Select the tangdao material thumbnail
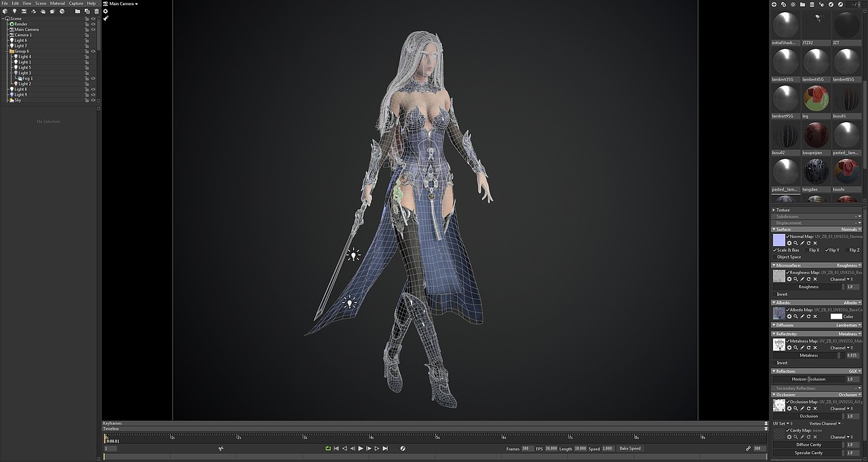Viewport: 868px width, 462px height. coord(816,172)
